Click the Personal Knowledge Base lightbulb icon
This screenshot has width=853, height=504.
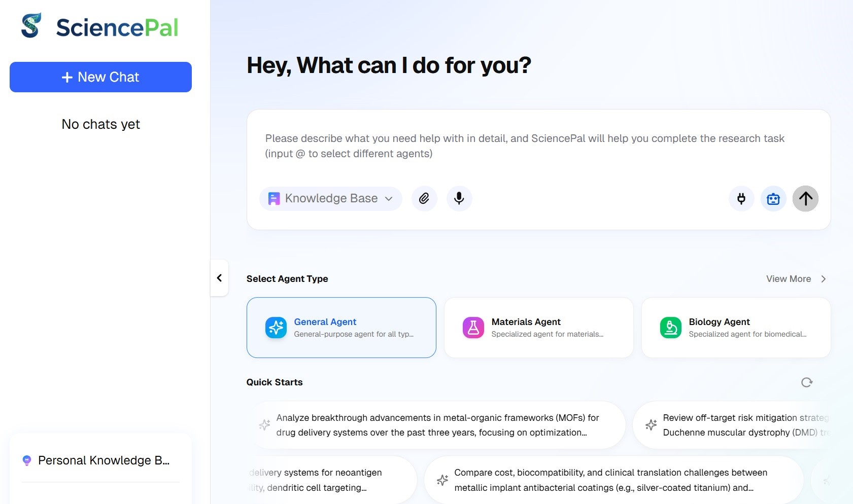click(27, 460)
